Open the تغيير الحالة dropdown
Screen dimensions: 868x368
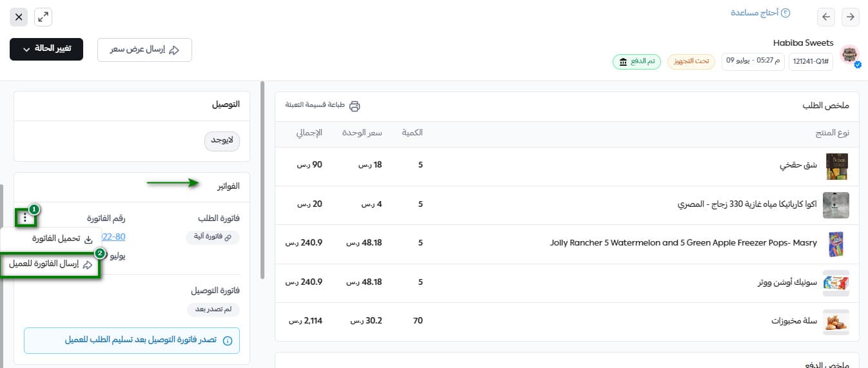coord(46,50)
